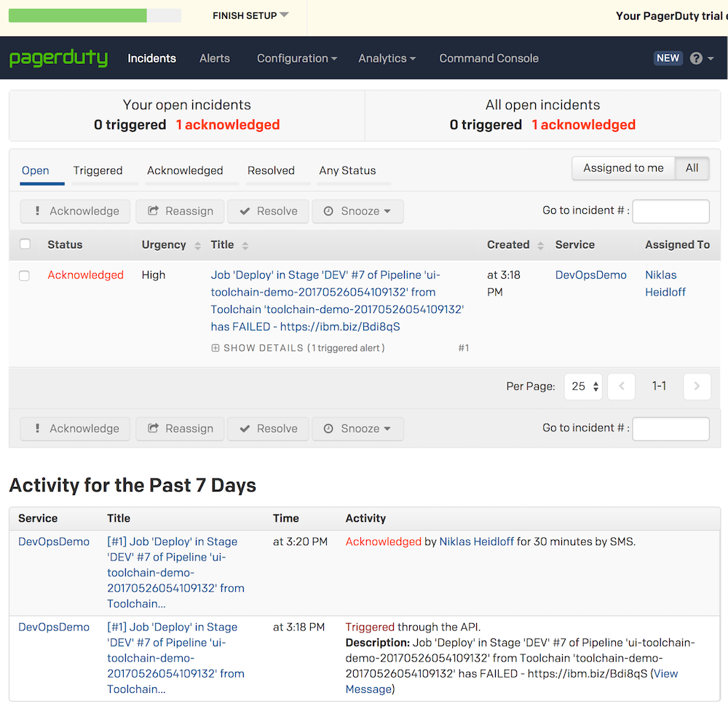Open the help question mark icon

point(696,58)
